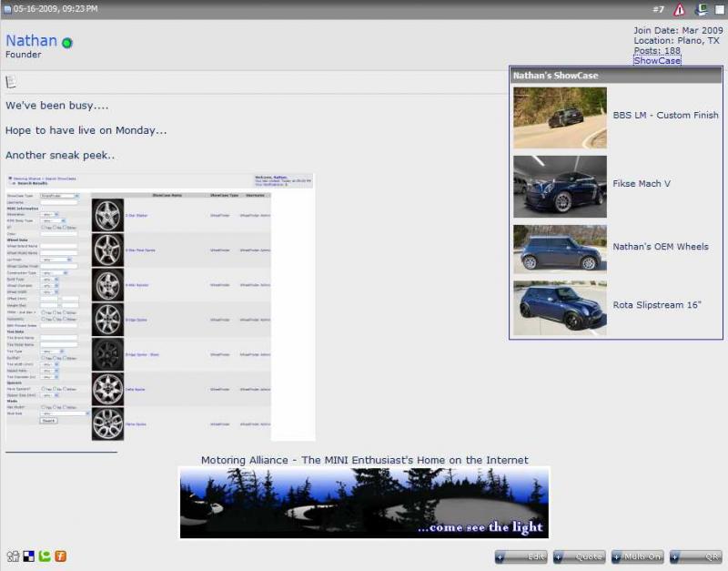
Task: Share post via green bookmark icon
Action: pos(45,556)
